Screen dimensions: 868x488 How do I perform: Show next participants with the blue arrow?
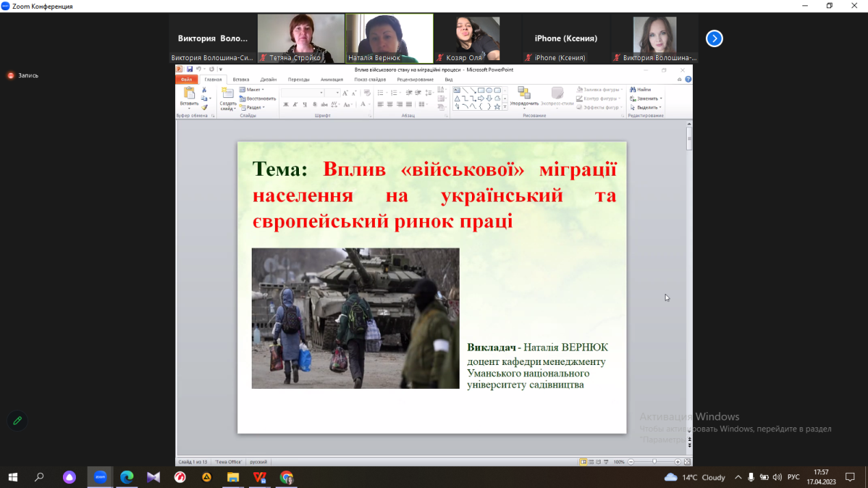point(714,38)
